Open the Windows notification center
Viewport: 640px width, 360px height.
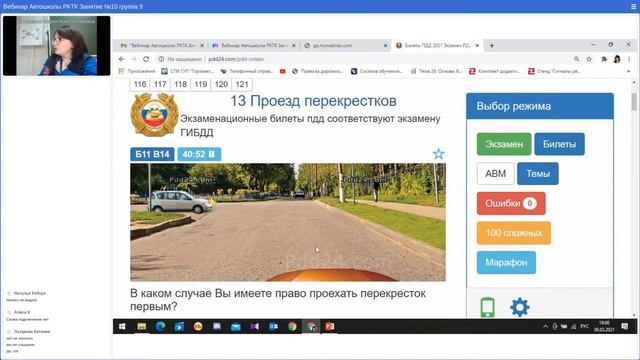pyautogui.click(x=624, y=327)
